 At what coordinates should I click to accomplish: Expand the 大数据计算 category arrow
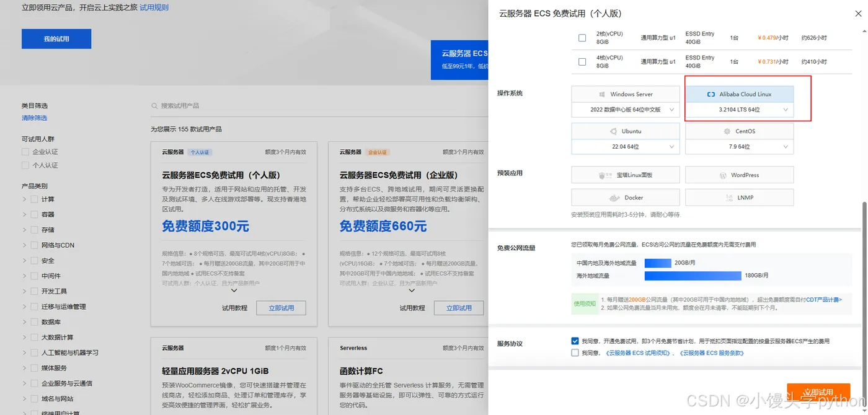(24, 338)
